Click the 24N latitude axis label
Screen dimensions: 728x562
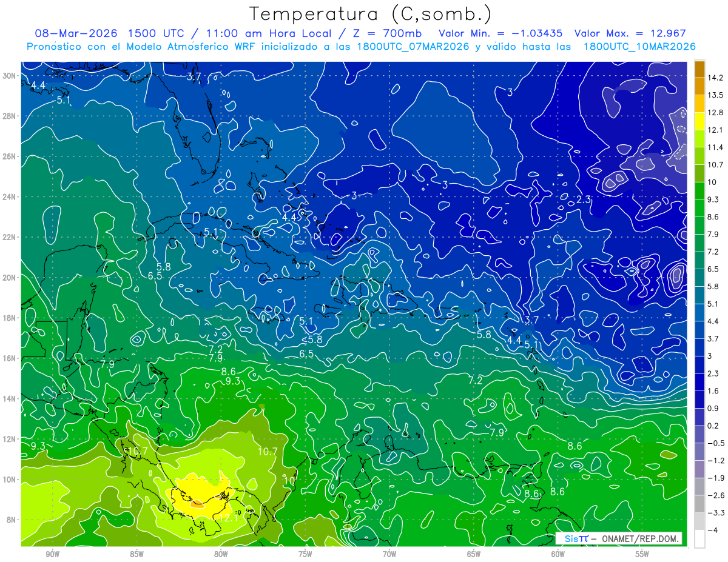point(10,197)
